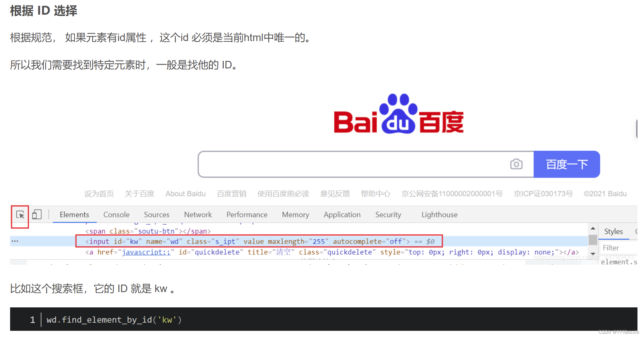The image size is (644, 337).
Task: Open the 意见反馈 footer link
Action: pos(335,194)
